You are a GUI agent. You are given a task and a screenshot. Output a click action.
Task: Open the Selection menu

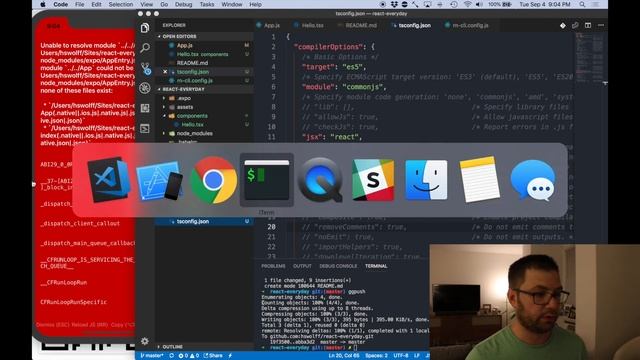120,4
